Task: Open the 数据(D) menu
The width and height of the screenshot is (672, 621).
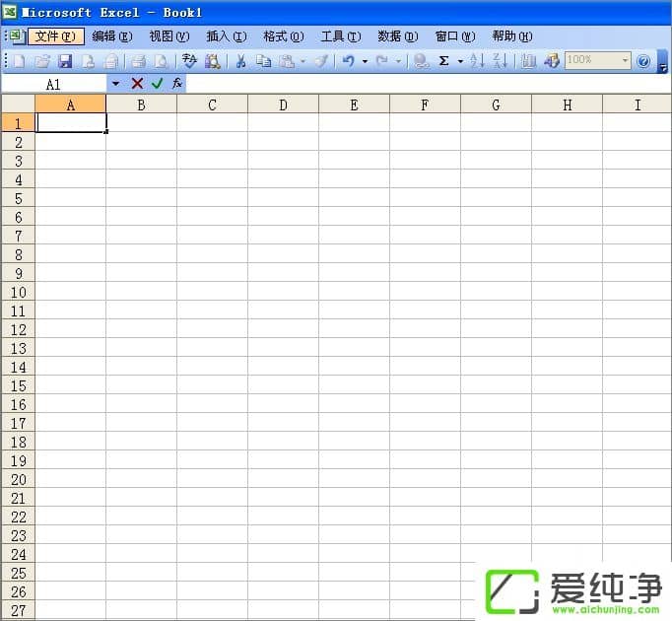Action: pyautogui.click(x=398, y=36)
